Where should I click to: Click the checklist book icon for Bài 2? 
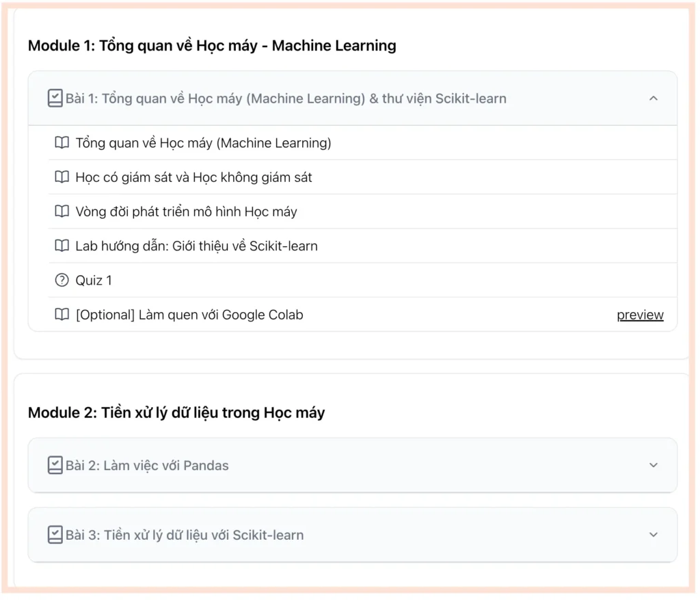click(55, 466)
